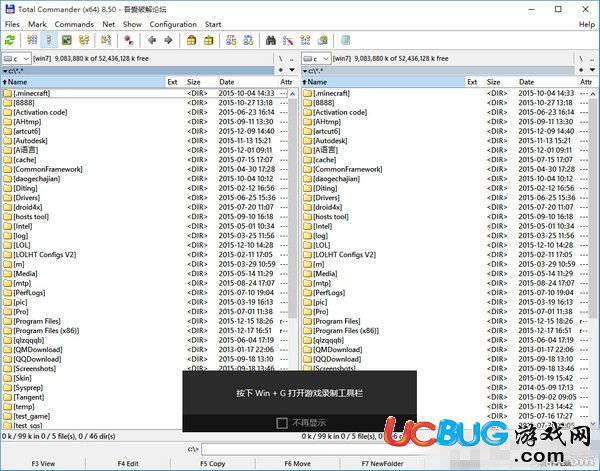Select [Activation code] in left panel
The image size is (600, 471).
coord(40,112)
